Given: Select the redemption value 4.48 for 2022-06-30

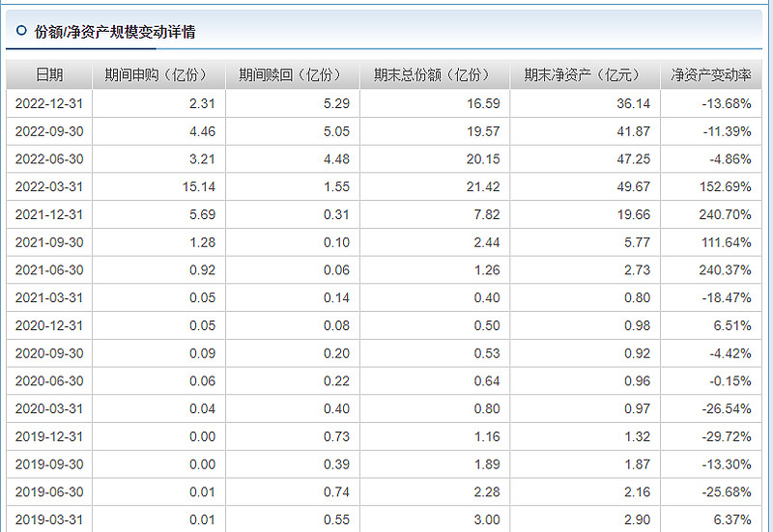Looking at the screenshot, I should pyautogui.click(x=336, y=159).
